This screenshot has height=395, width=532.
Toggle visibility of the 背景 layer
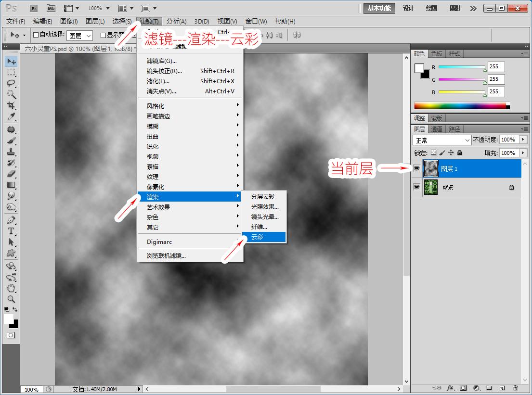tap(417, 187)
